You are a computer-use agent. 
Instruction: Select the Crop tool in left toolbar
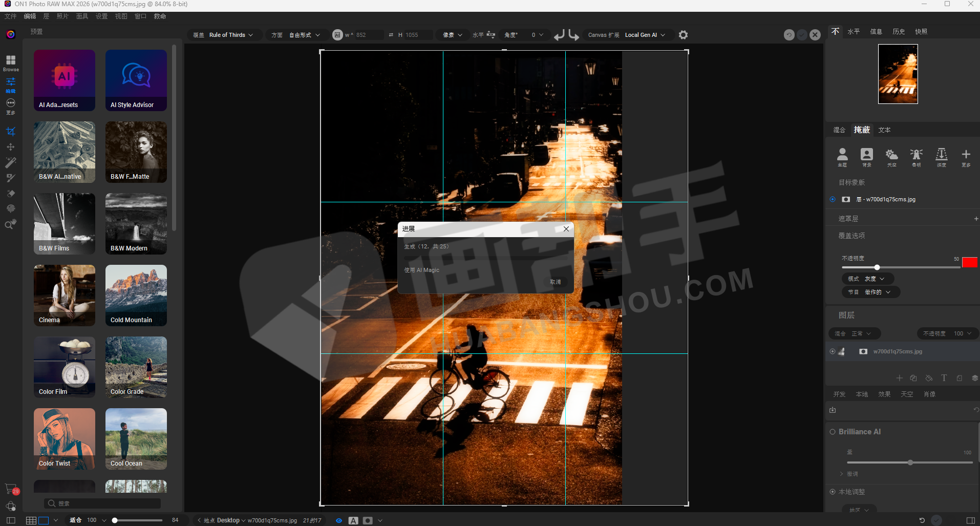click(x=10, y=132)
